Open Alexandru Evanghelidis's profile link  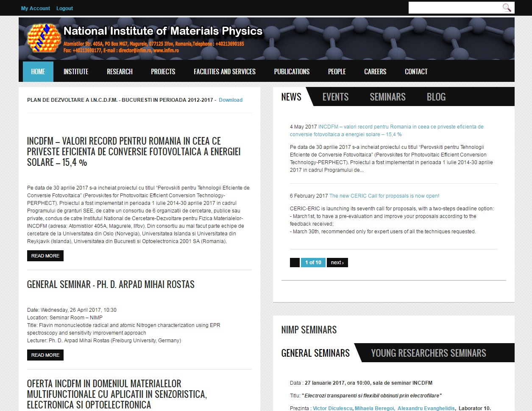(x=426, y=408)
